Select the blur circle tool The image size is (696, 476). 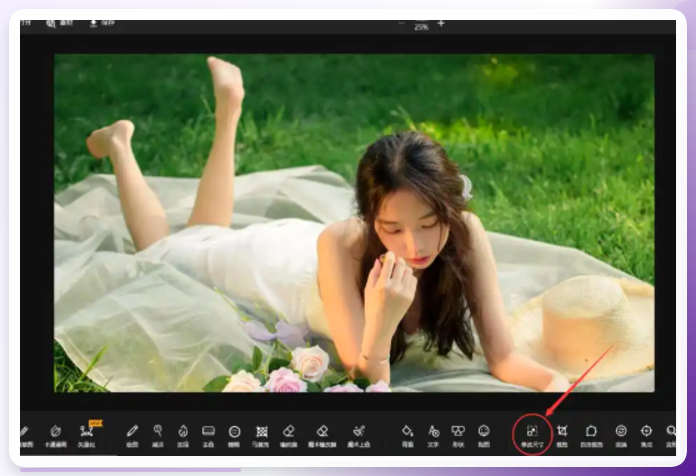tap(234, 436)
